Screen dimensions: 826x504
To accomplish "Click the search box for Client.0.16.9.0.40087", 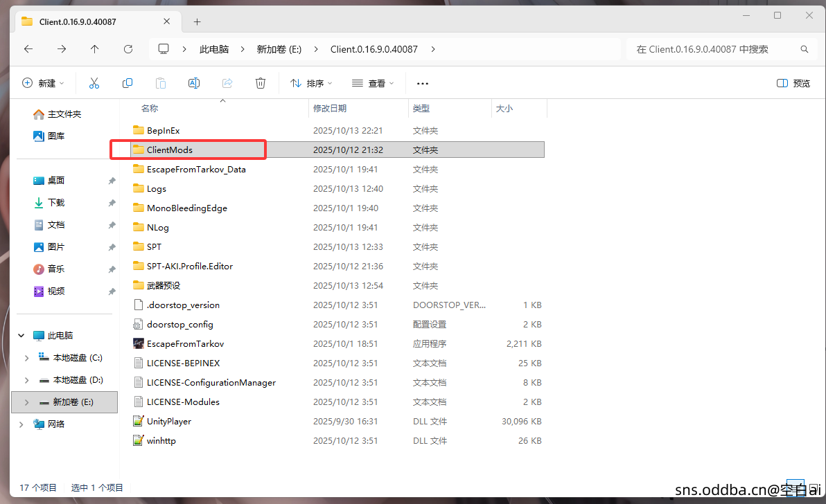I will coord(714,49).
